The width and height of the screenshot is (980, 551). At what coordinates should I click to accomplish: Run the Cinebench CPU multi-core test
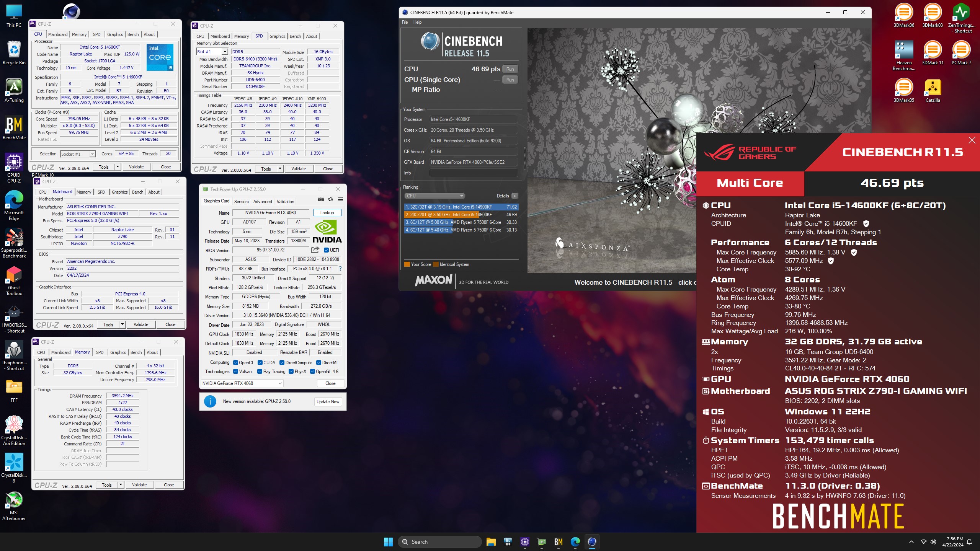point(510,69)
